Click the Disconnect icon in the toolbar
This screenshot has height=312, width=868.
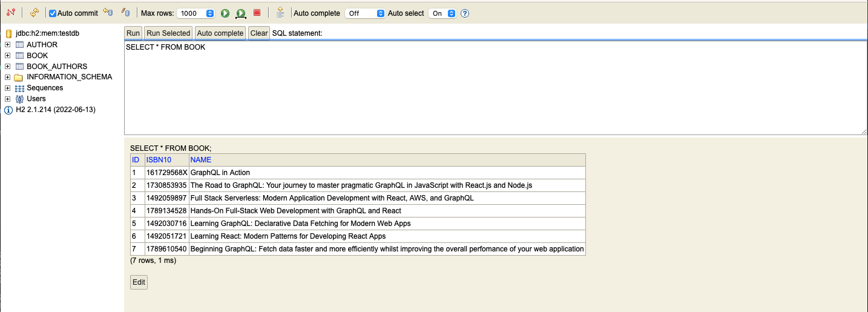10,13
